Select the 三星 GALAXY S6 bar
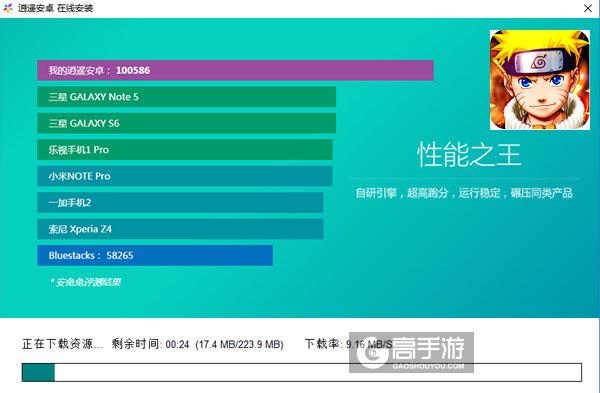The height and width of the screenshot is (393, 600). pos(186,123)
